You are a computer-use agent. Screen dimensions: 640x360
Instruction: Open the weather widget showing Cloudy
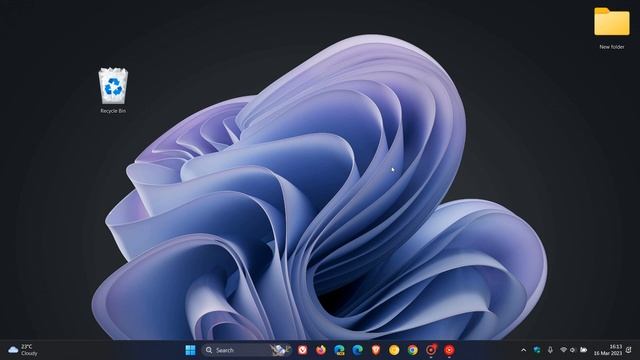[x=23, y=350]
